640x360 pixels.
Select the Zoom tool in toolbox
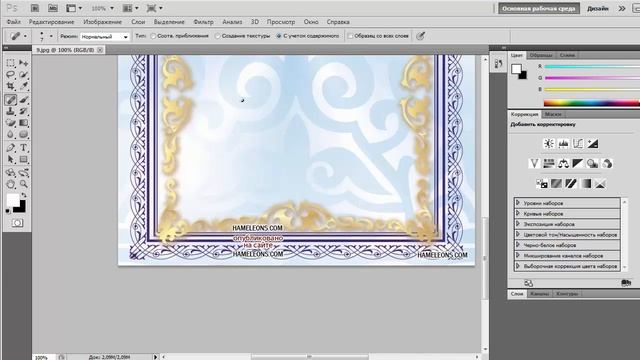[24, 184]
